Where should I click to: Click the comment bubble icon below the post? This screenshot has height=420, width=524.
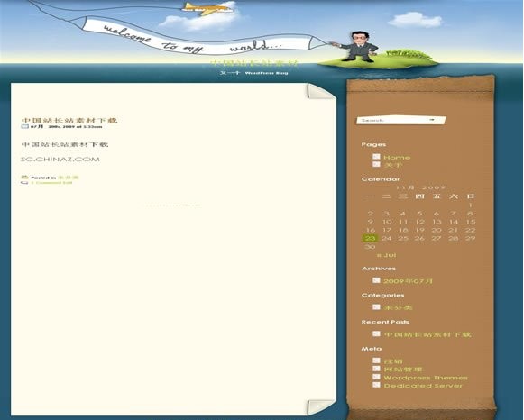coord(24,183)
